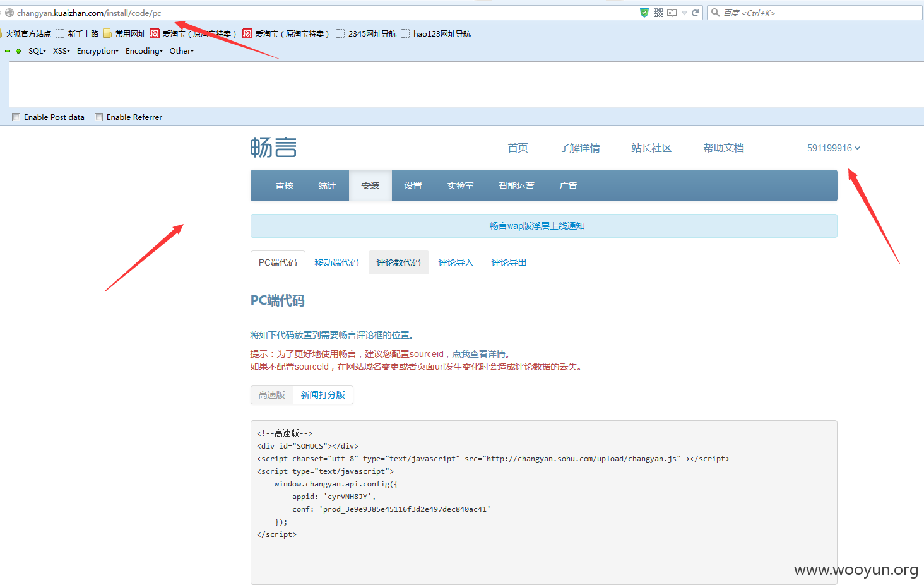924x588 pixels.
Task: Select the PC端代码 tab
Action: (x=278, y=262)
